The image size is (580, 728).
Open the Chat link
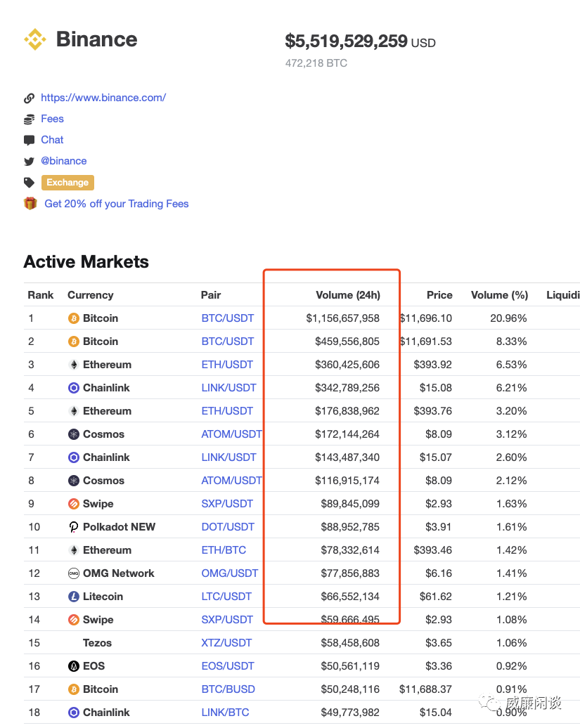[x=52, y=140]
